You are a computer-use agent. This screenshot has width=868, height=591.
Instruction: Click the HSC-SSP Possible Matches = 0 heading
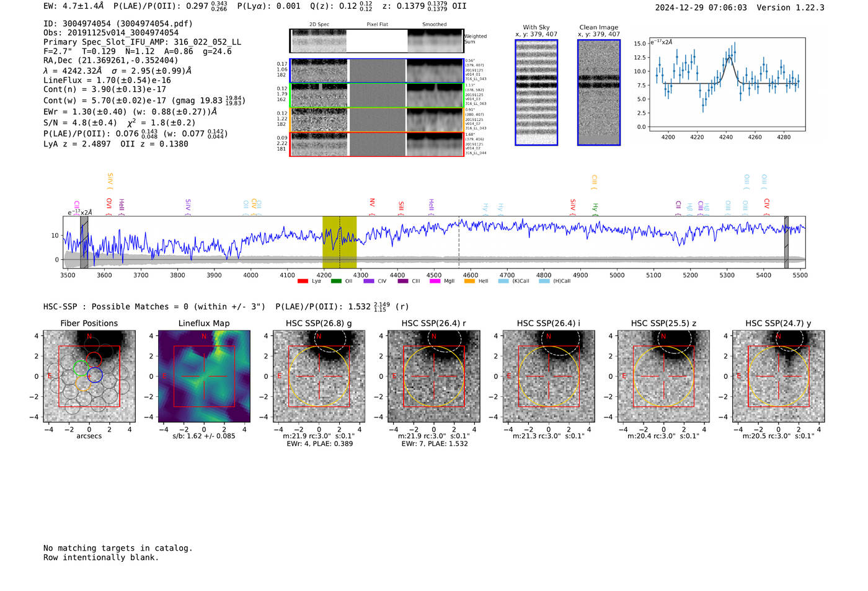click(154, 306)
